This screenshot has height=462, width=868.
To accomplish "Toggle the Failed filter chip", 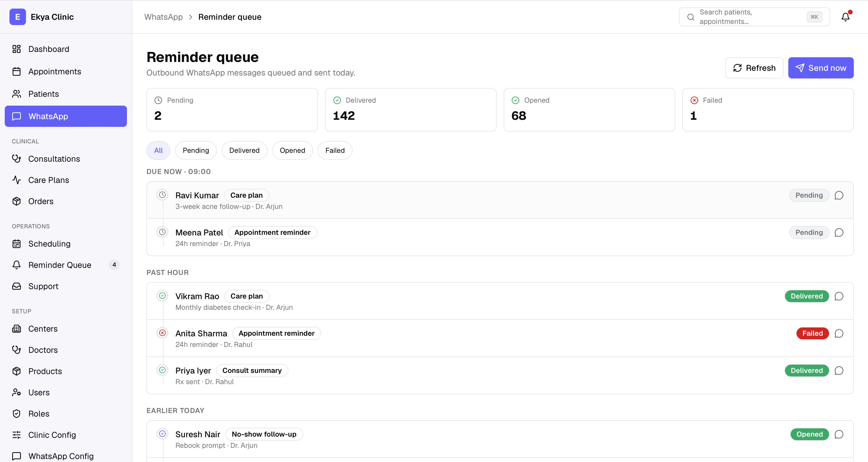I will [335, 150].
